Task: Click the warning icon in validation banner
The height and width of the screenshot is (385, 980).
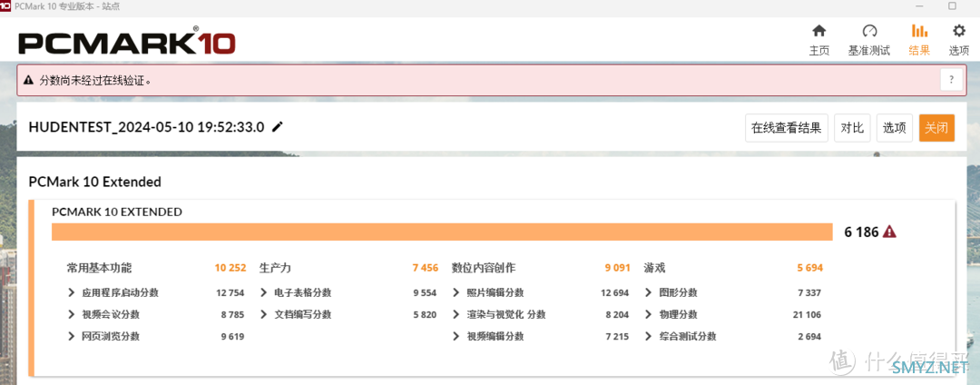Action: tap(28, 80)
